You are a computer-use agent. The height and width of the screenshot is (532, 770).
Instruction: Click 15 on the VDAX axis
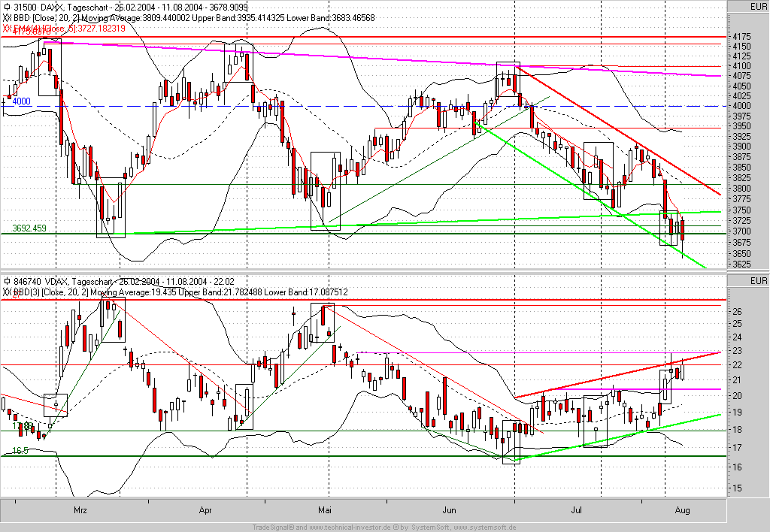point(737,488)
